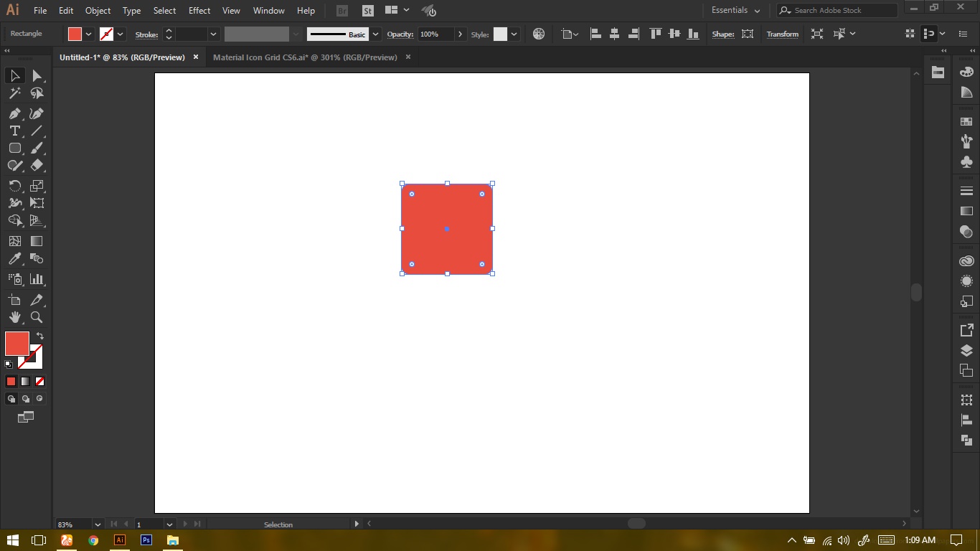The height and width of the screenshot is (551, 980).
Task: Select the Direct Selection tool
Action: 37,75
